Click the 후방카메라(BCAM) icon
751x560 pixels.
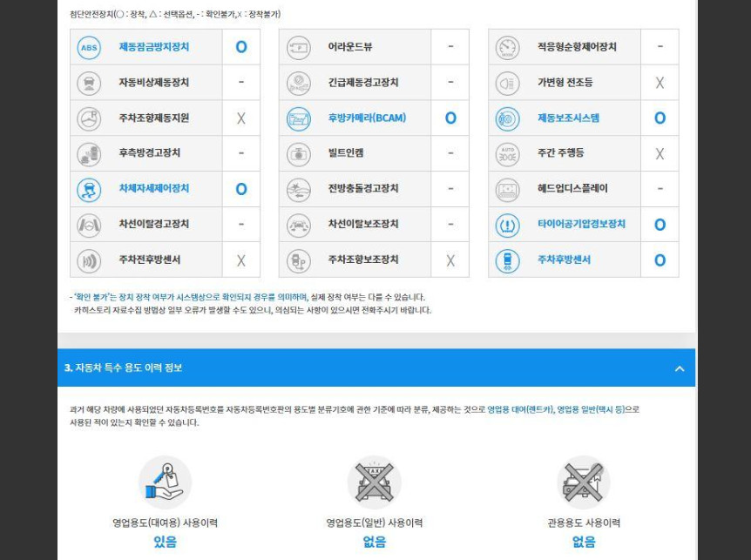coord(298,118)
